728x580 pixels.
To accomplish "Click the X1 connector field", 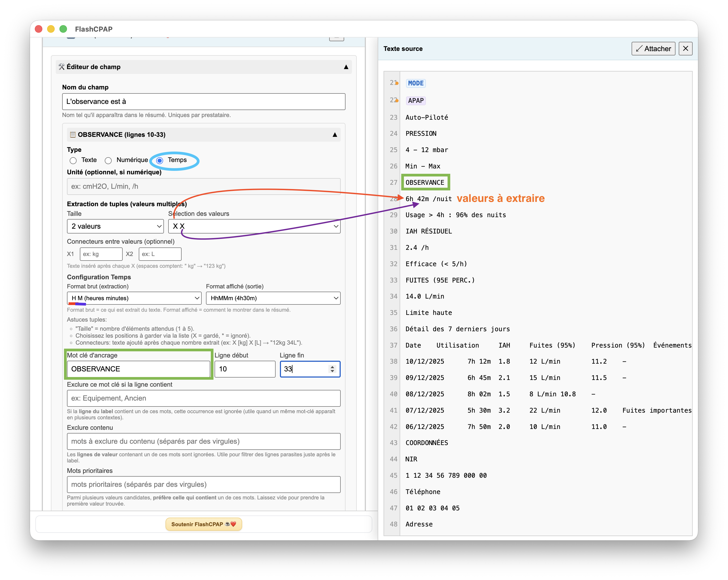I will coord(101,254).
